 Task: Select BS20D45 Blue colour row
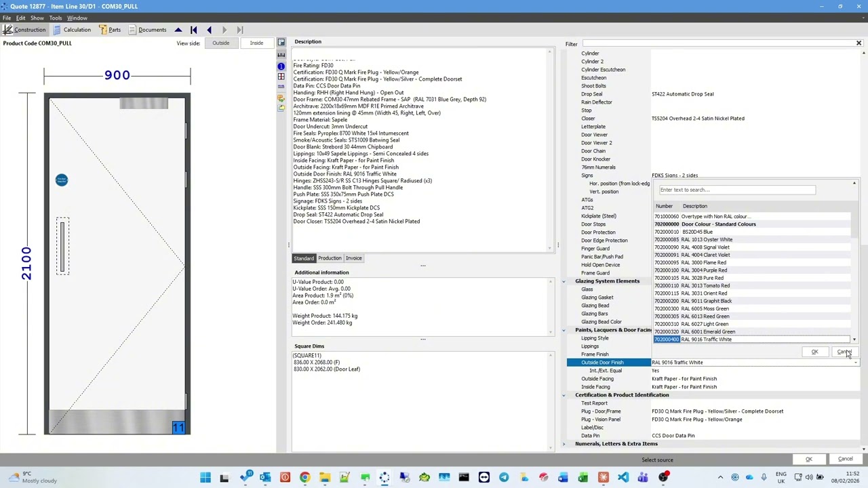751,232
